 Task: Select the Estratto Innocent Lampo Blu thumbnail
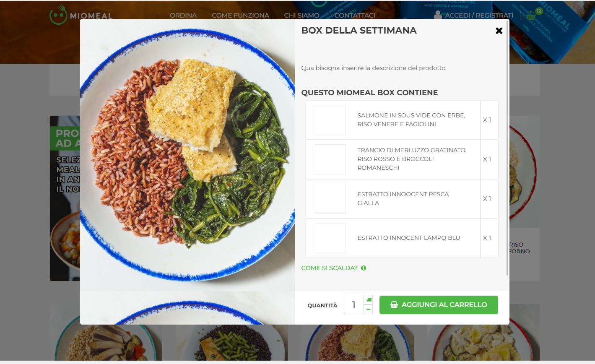(330, 238)
